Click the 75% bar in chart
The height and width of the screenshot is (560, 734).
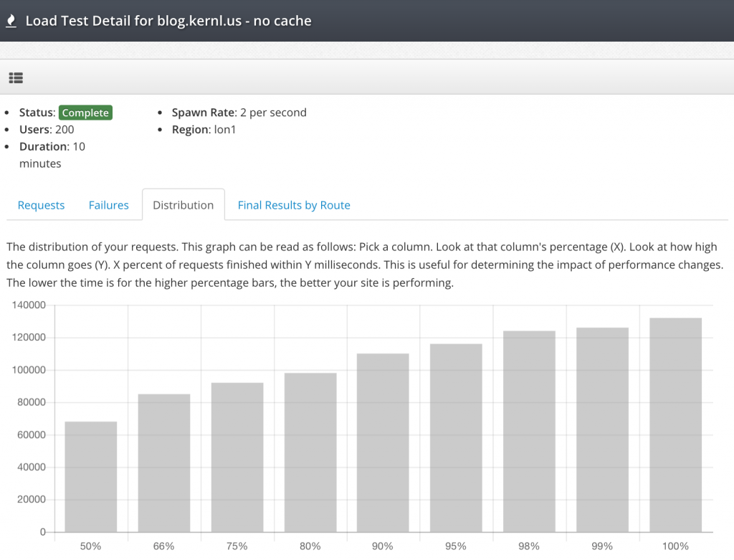point(237,457)
